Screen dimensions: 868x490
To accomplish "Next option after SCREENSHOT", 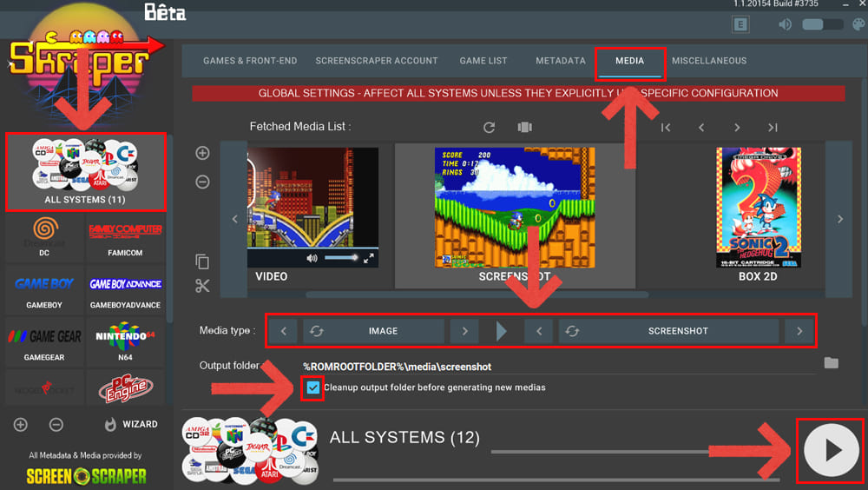I will [799, 331].
